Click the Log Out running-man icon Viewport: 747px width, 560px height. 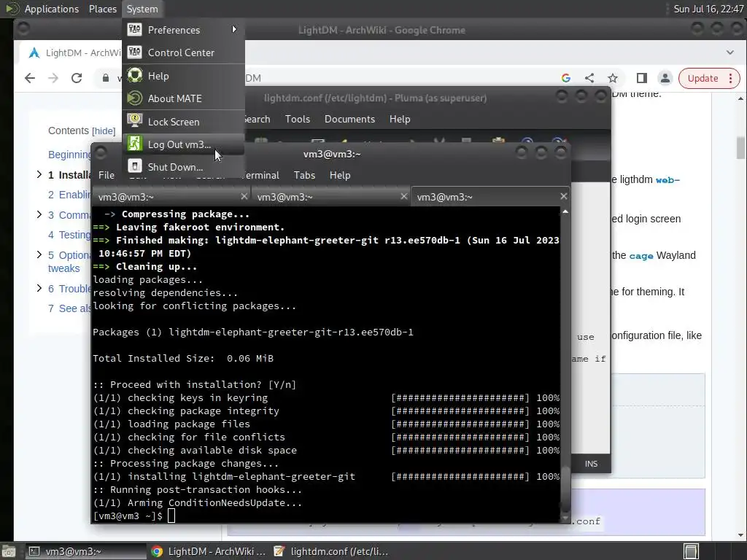(135, 144)
